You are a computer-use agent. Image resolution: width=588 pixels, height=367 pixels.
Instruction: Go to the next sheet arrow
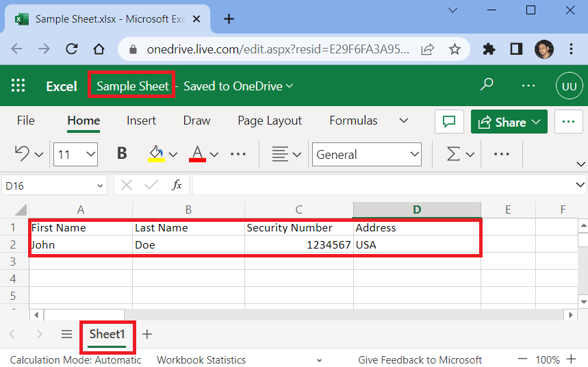click(40, 334)
